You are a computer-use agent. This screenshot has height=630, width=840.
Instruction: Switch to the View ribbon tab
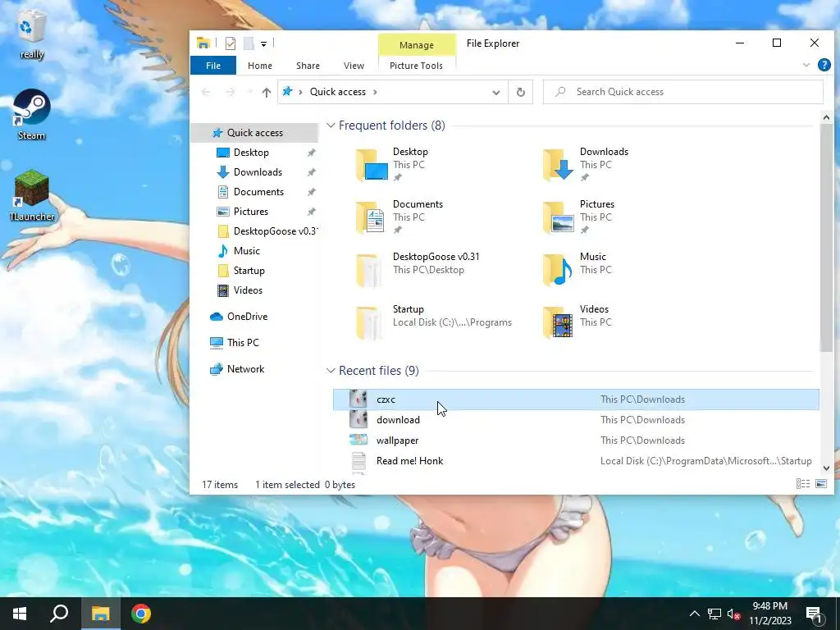pos(354,66)
